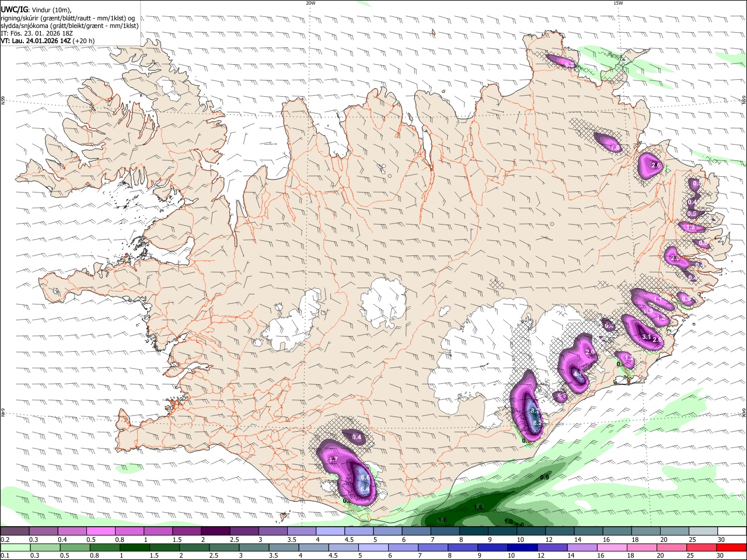The width and height of the screenshot is (747, 560).
Task: Click the 0.5 bright pink swatch, upper legend
Action: (x=100, y=531)
